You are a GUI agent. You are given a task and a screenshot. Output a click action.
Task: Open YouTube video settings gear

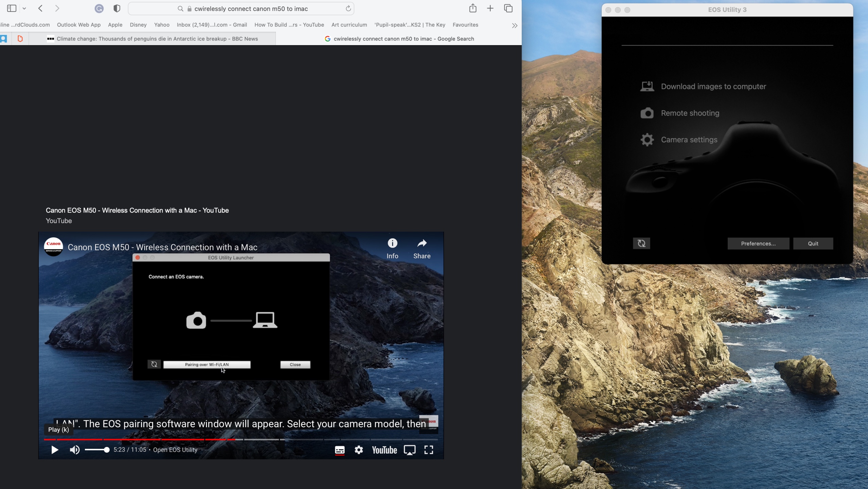point(359,450)
